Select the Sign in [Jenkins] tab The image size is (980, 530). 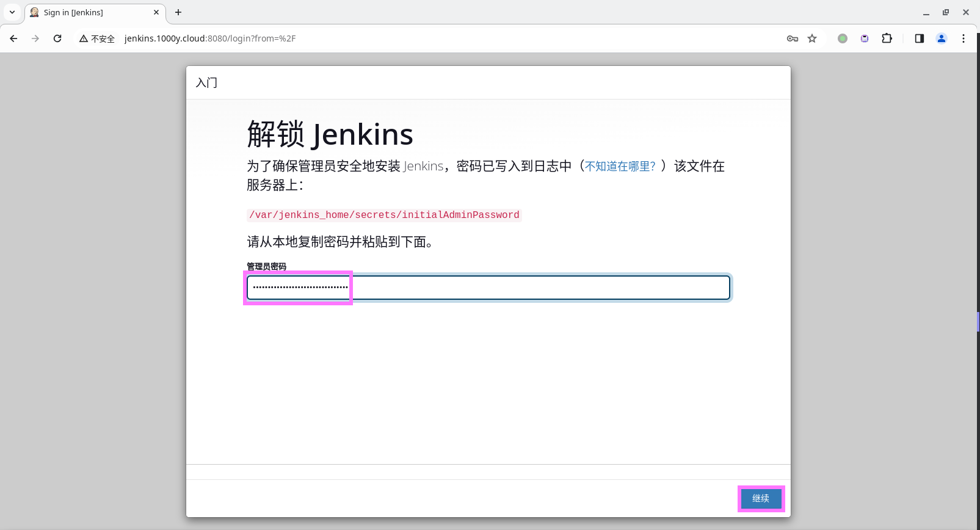click(95, 12)
